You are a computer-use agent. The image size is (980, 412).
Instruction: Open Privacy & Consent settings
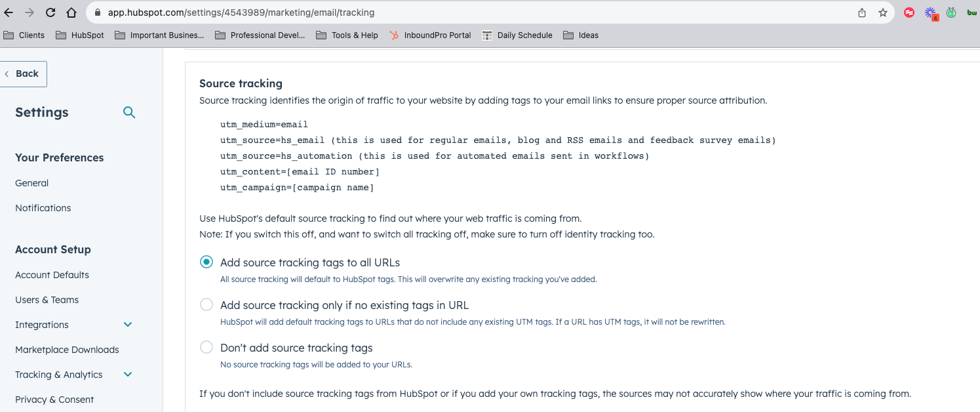tap(54, 399)
